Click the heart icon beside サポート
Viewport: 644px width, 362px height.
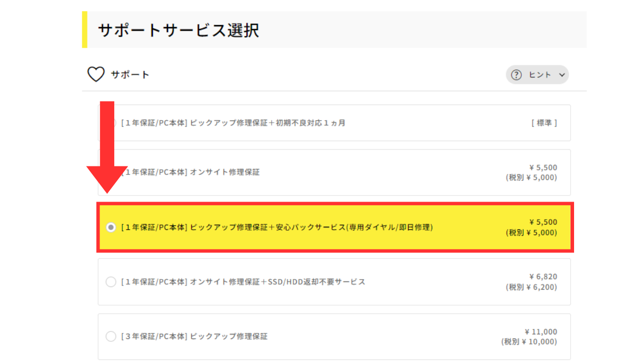click(x=96, y=74)
